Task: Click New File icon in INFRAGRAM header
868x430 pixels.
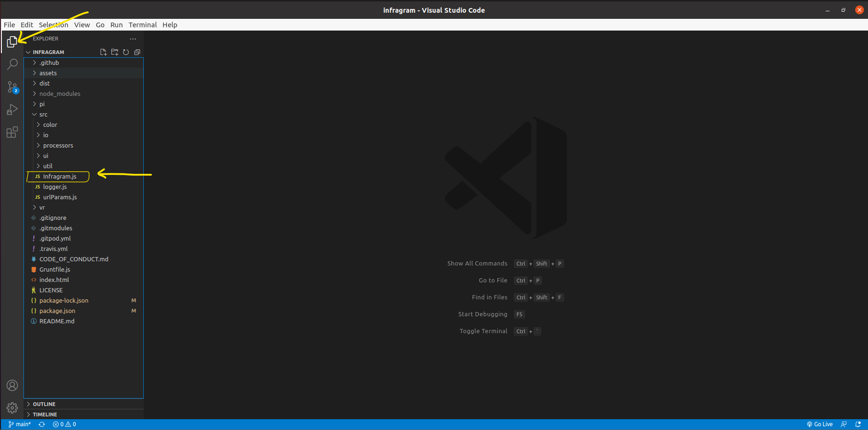Action: tap(103, 52)
